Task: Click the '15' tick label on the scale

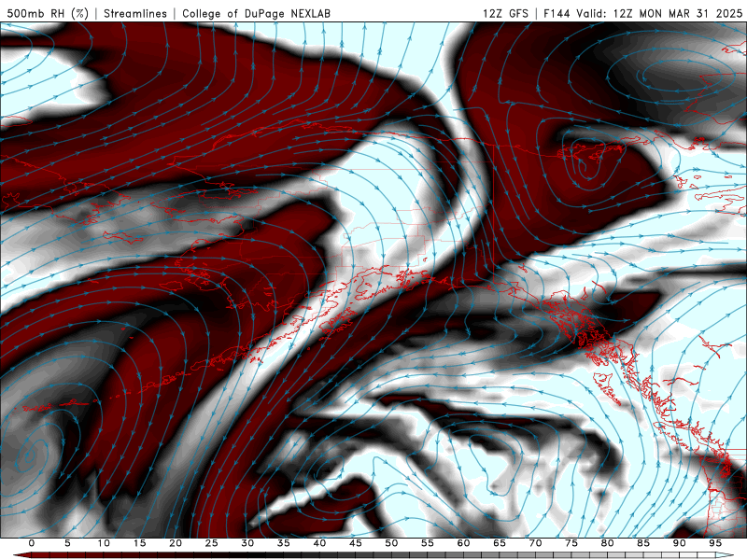Action: (139, 543)
